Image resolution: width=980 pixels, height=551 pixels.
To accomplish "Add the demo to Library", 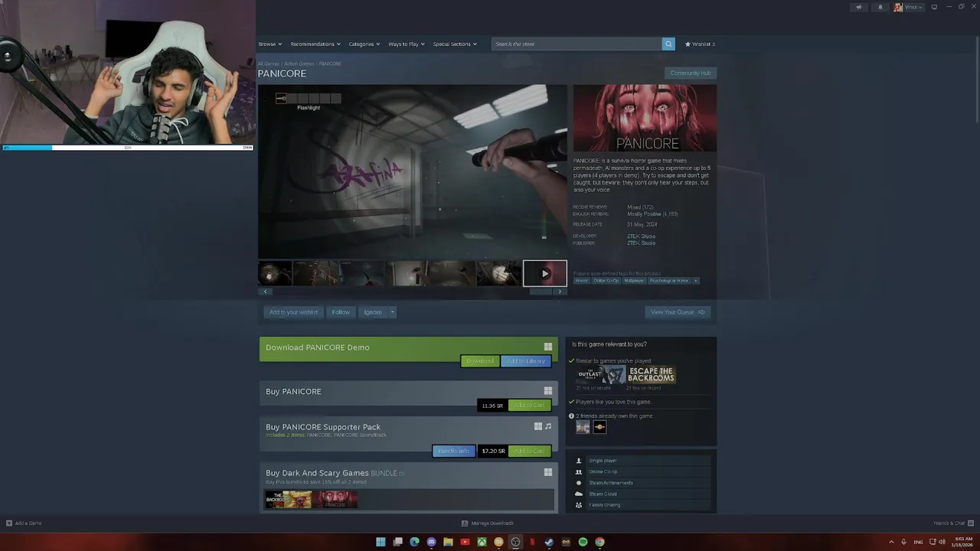I will pyautogui.click(x=526, y=361).
